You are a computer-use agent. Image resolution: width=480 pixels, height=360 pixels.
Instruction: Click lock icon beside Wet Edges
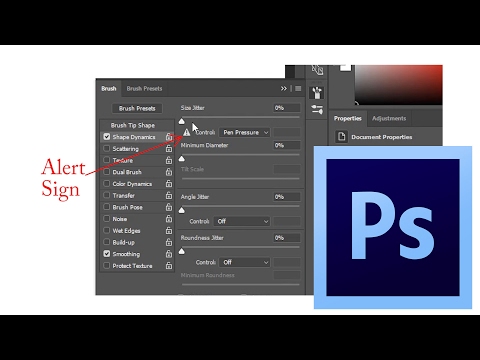(169, 230)
